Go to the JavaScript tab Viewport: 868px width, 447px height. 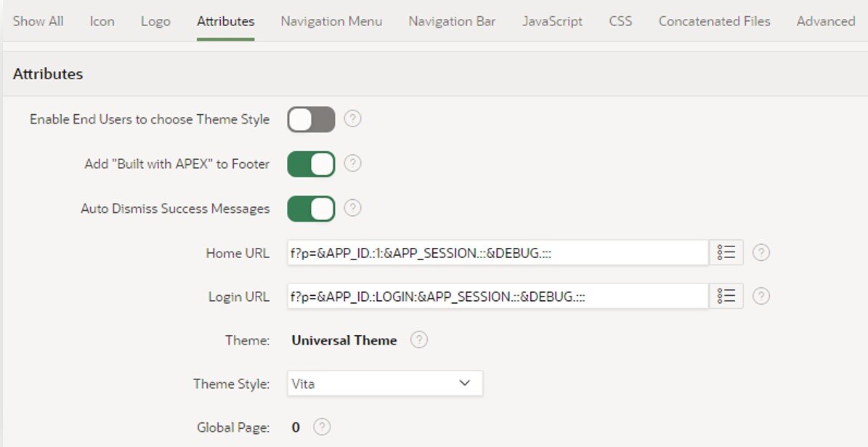click(553, 21)
